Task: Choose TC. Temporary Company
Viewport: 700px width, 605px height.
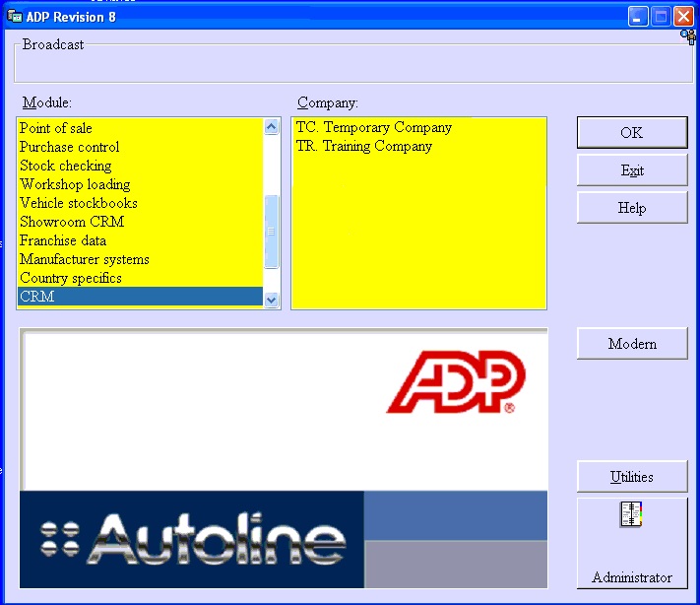Action: point(418,127)
